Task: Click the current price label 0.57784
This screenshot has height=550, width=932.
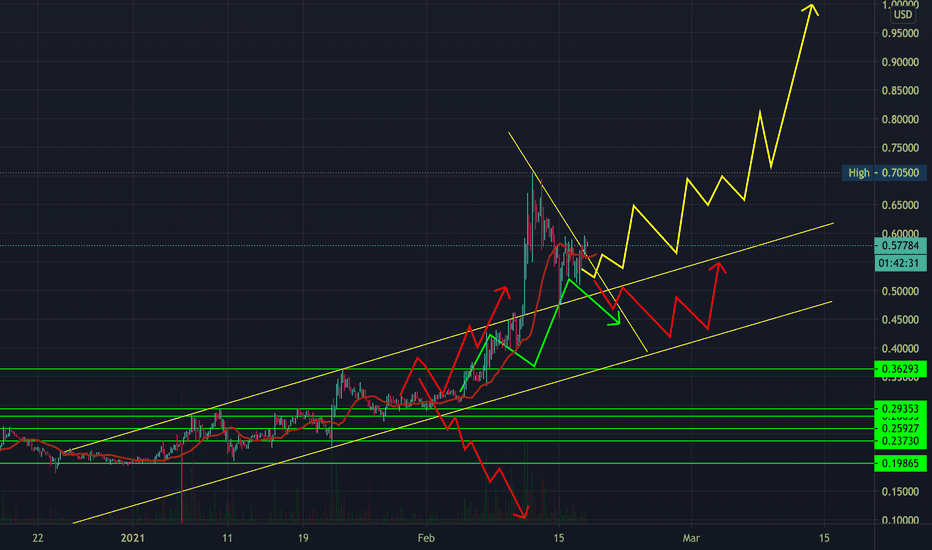Action: 900,246
